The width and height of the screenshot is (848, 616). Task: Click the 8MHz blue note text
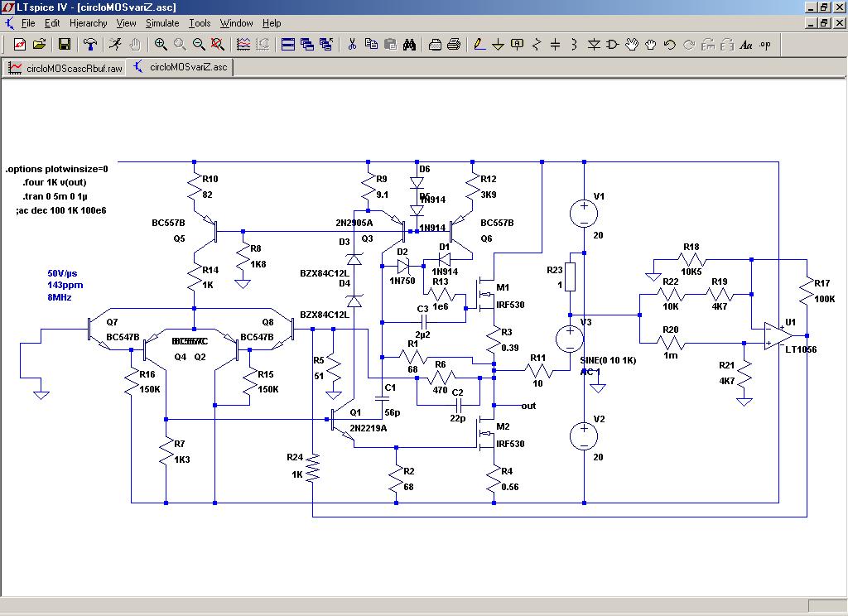pos(60,297)
